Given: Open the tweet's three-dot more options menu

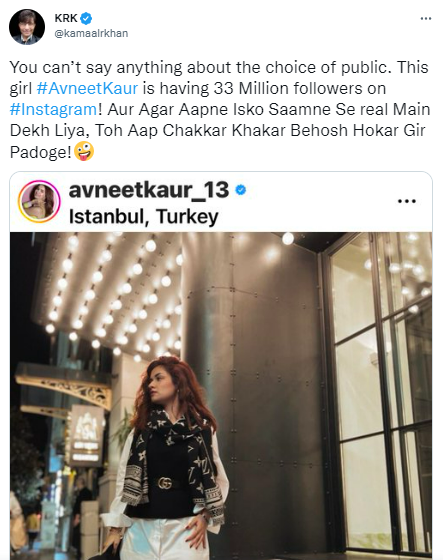Looking at the screenshot, I should 425,19.
